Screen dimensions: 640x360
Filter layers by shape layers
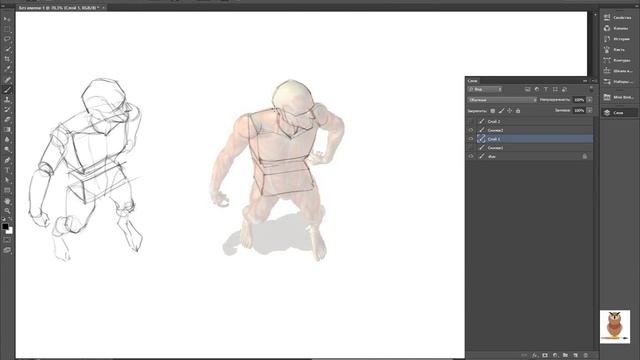click(x=555, y=89)
